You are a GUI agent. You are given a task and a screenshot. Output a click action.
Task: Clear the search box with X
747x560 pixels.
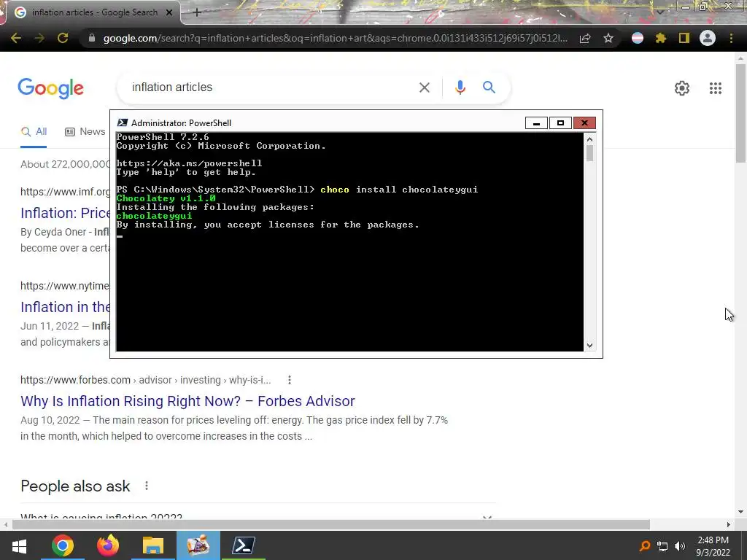424,87
